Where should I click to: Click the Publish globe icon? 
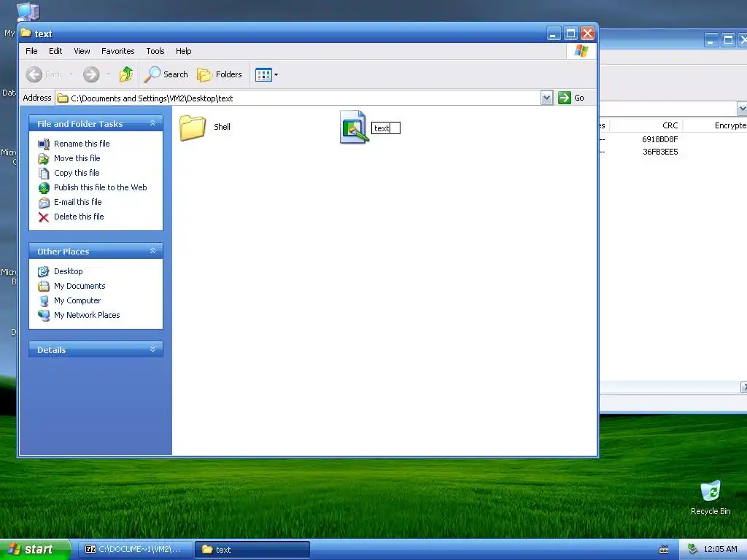tap(43, 187)
